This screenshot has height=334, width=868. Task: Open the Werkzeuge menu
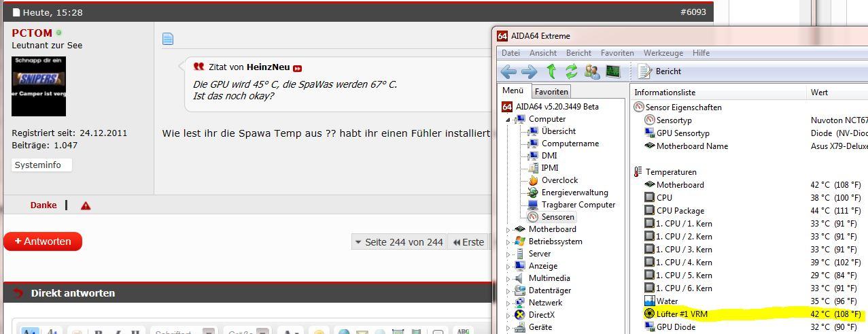[x=663, y=52]
